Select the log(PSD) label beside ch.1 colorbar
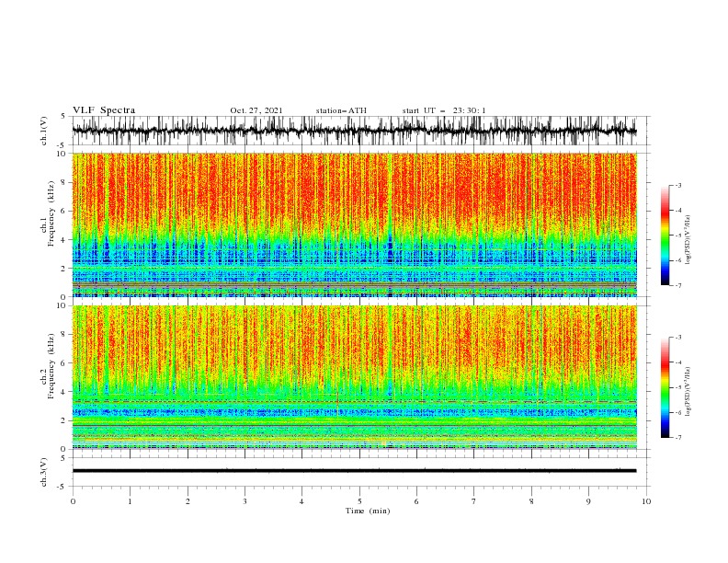This screenshot has height=563, width=728. pos(688,240)
